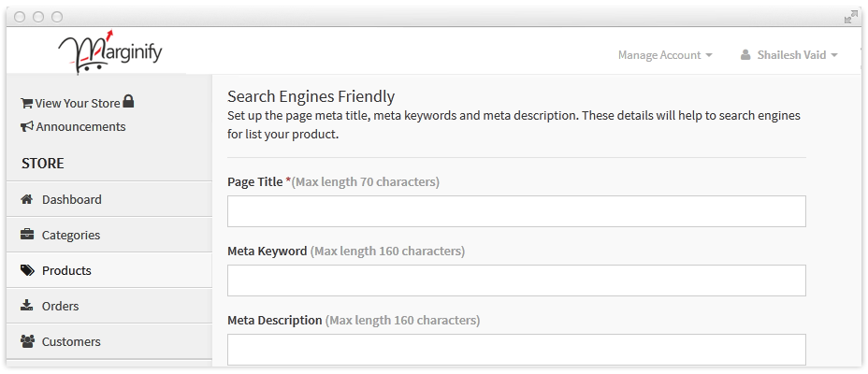Screen dimensions: 868x374
Task: Go to the Orders sidebar section
Action: click(109, 306)
